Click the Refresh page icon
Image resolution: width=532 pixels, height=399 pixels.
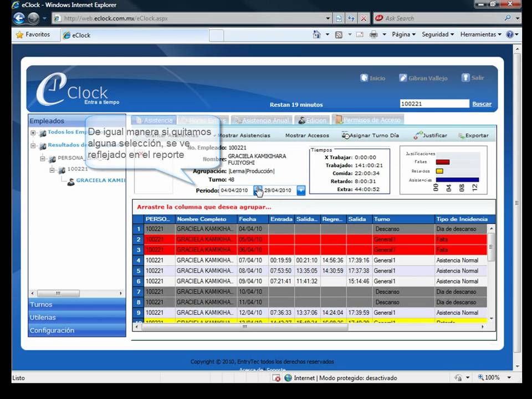click(x=351, y=18)
